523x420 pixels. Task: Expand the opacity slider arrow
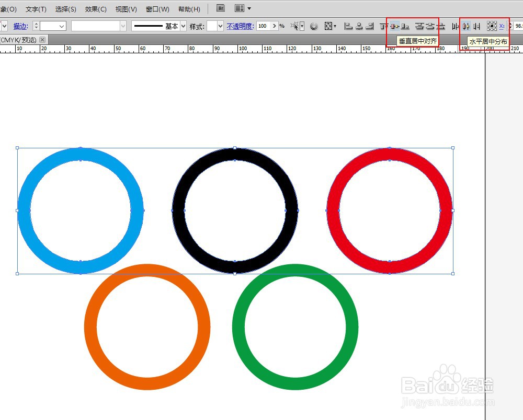pyautogui.click(x=275, y=26)
